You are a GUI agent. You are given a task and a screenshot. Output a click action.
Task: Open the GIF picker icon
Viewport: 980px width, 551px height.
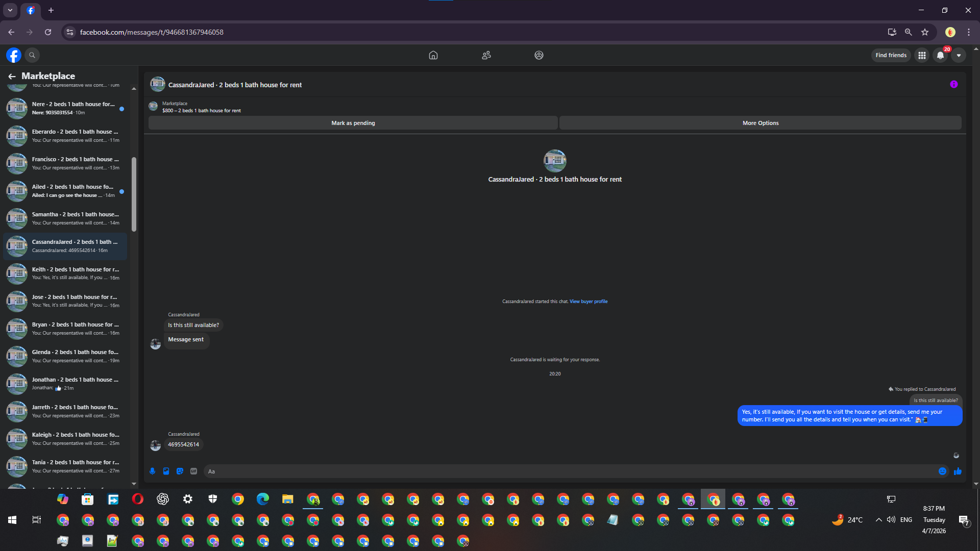pos(193,471)
